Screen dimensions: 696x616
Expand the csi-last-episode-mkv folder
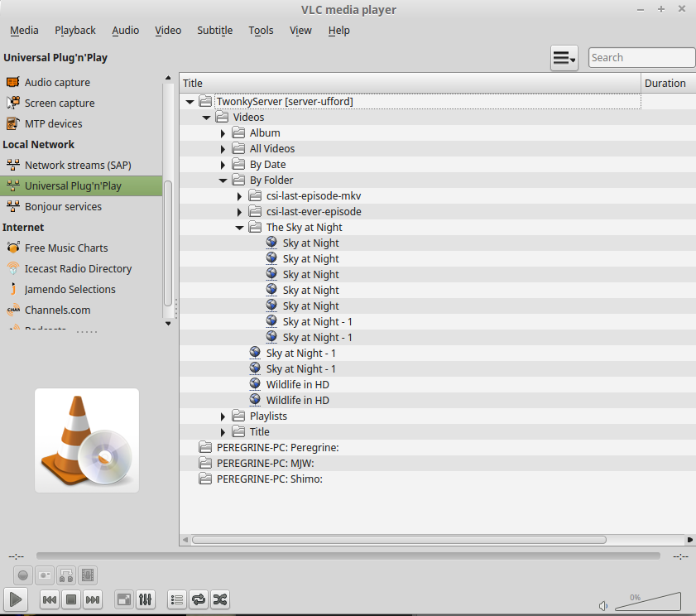tap(239, 196)
